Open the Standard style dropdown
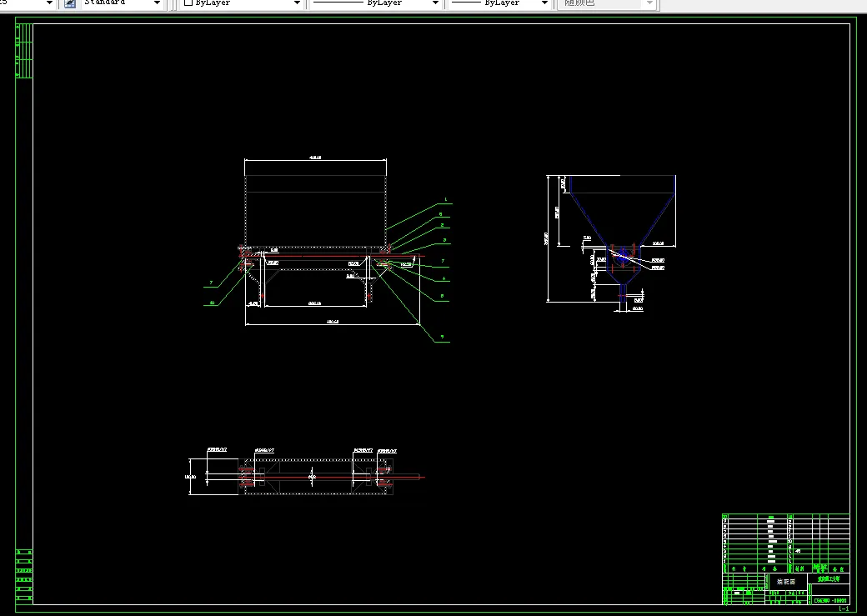The height and width of the screenshot is (616, 867). [x=157, y=3]
